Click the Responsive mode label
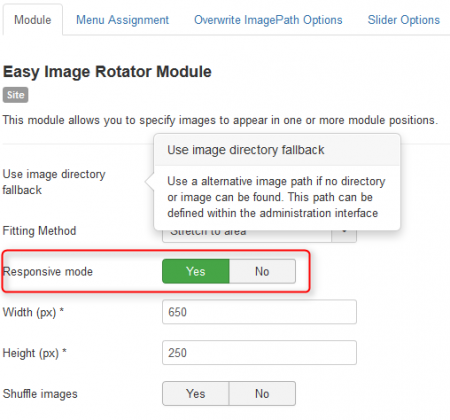 [x=48, y=272]
